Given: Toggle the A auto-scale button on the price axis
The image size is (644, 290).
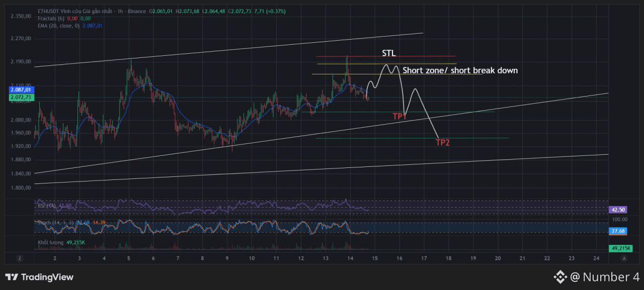Looking at the screenshot, I should click(624, 258).
